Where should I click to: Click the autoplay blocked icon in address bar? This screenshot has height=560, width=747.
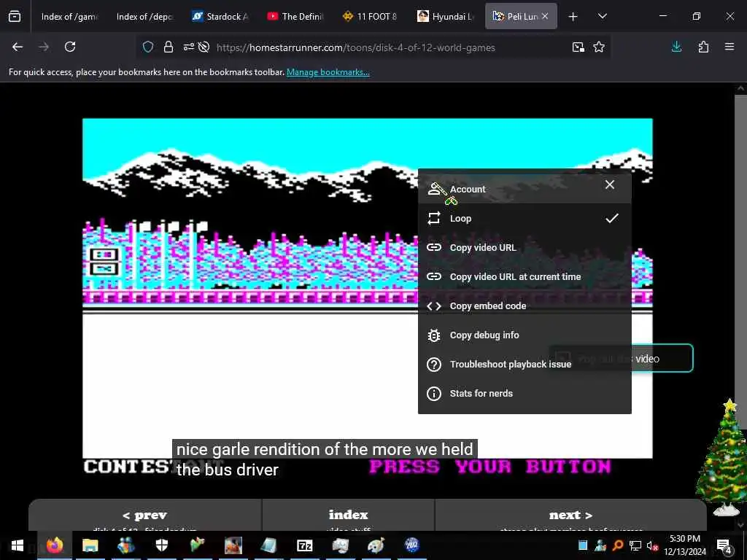(x=204, y=47)
